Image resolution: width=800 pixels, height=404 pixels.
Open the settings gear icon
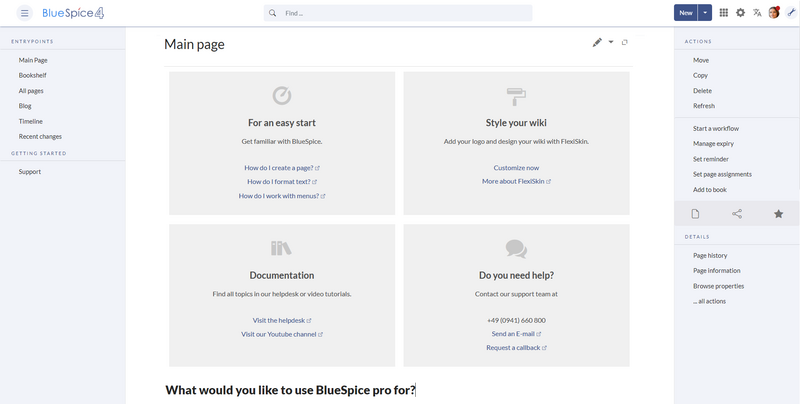740,13
